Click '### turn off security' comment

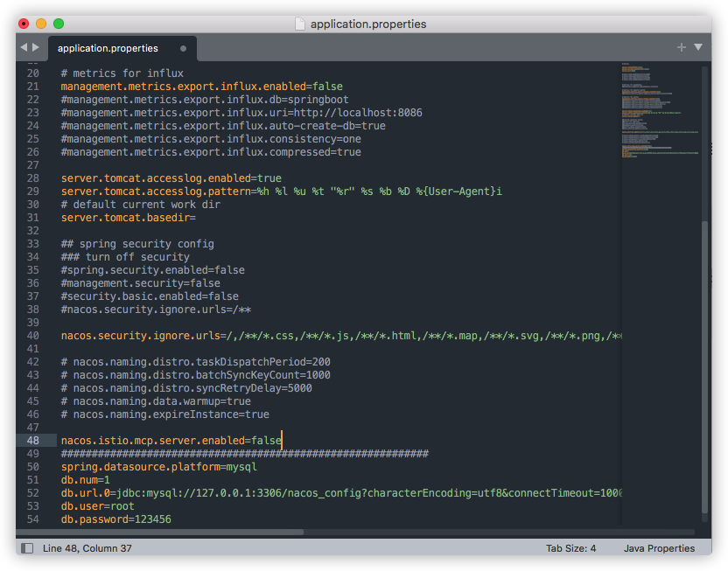click(125, 256)
